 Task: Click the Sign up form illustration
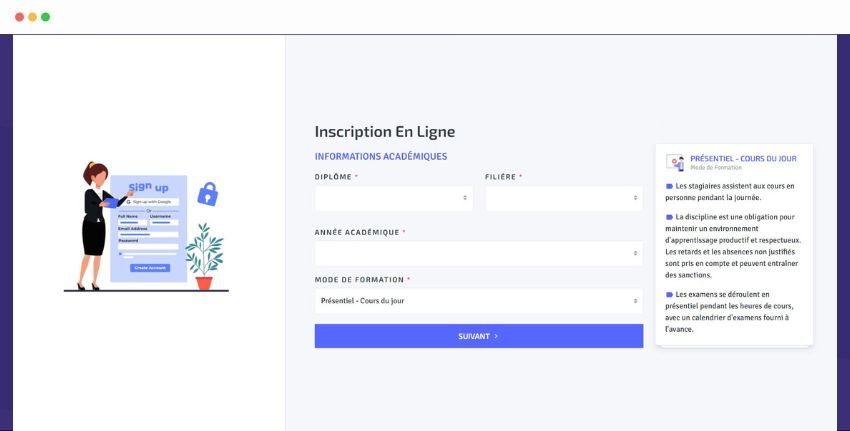pos(149,228)
